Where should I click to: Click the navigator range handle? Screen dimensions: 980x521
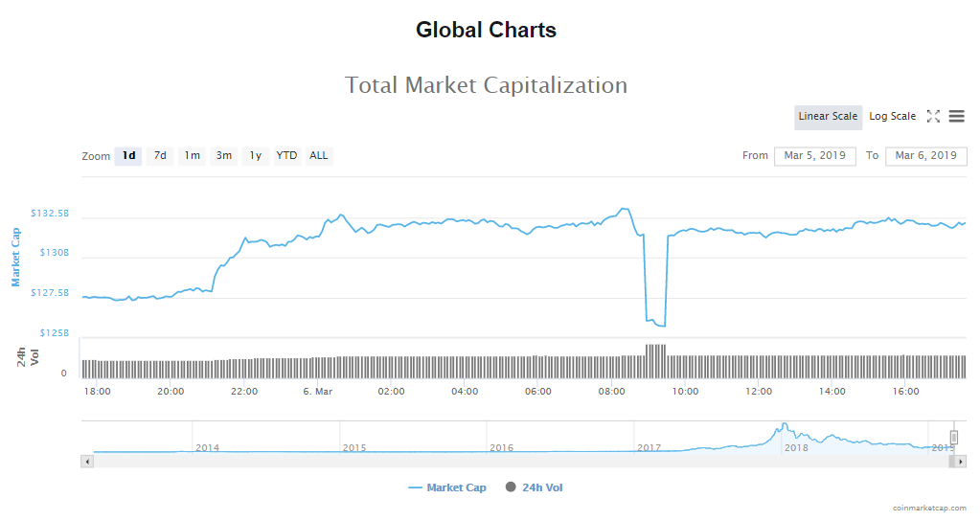[954, 438]
